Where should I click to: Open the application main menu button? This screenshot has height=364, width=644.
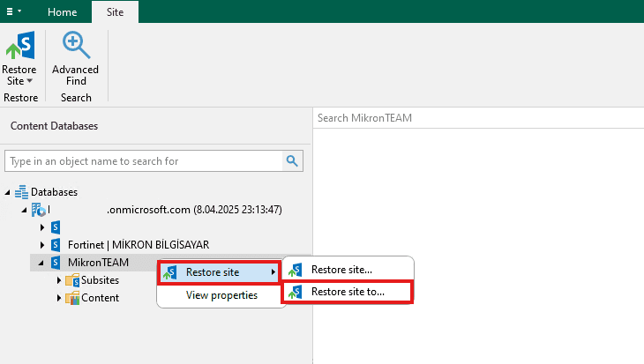pos(13,11)
